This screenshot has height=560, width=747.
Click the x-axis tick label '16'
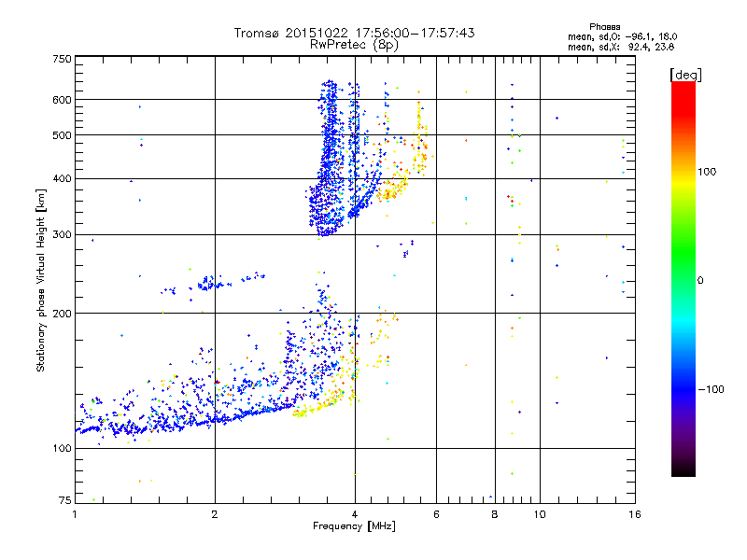click(x=635, y=514)
